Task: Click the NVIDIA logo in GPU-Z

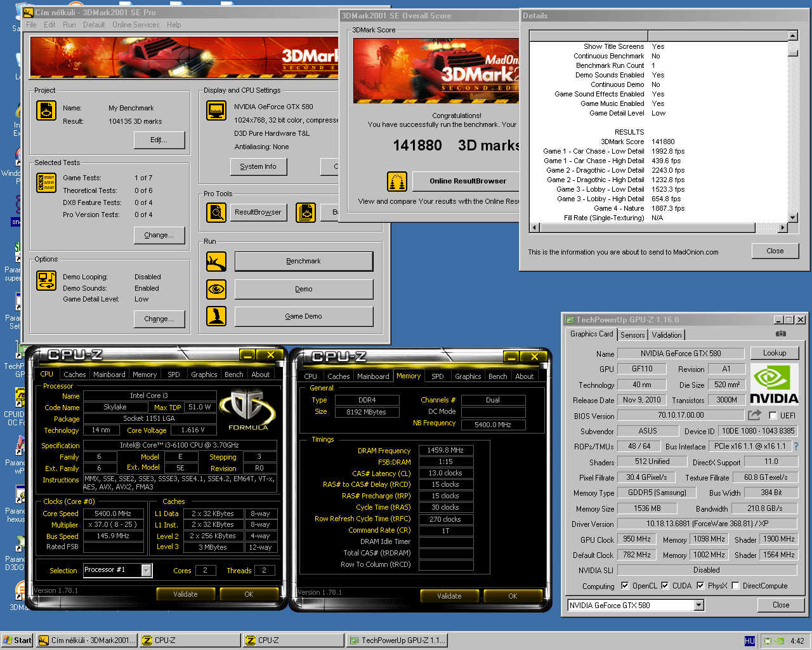Action: (775, 384)
